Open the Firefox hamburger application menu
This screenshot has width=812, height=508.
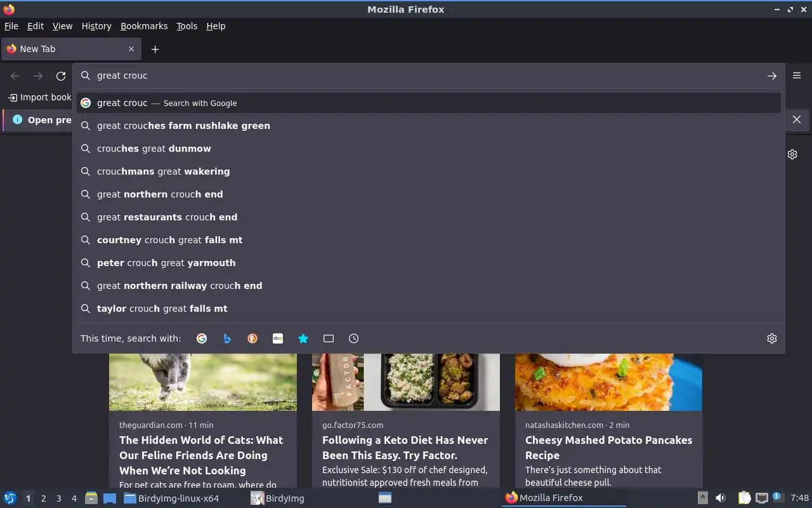click(x=797, y=75)
